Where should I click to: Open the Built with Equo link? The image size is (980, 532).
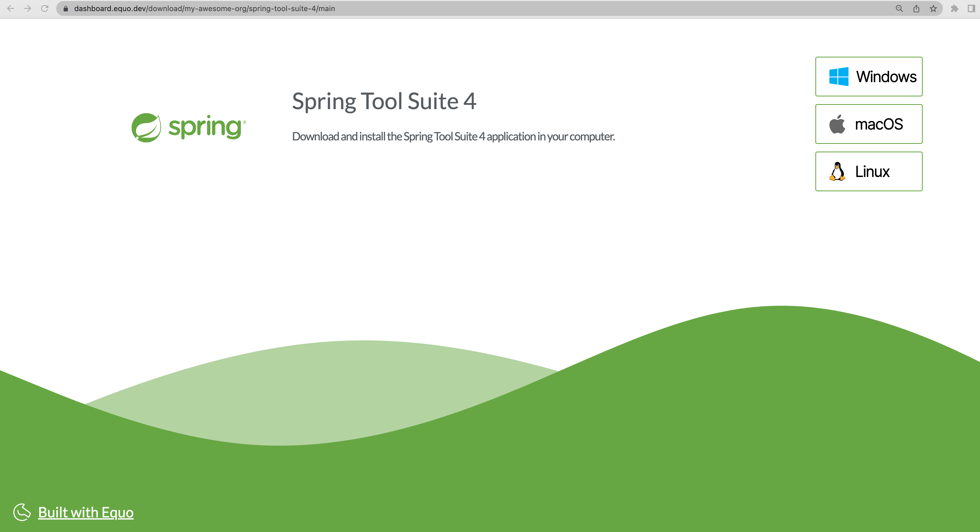pos(86,512)
